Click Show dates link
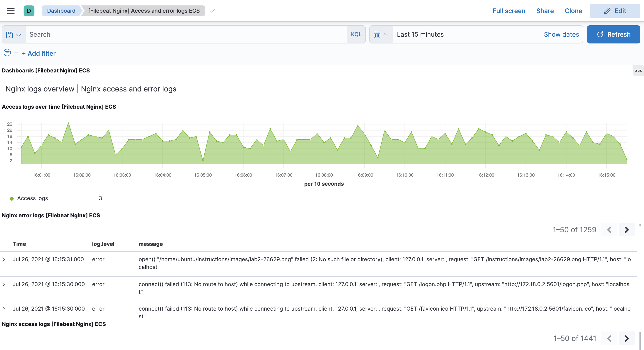This screenshot has width=644, height=350. click(x=561, y=34)
